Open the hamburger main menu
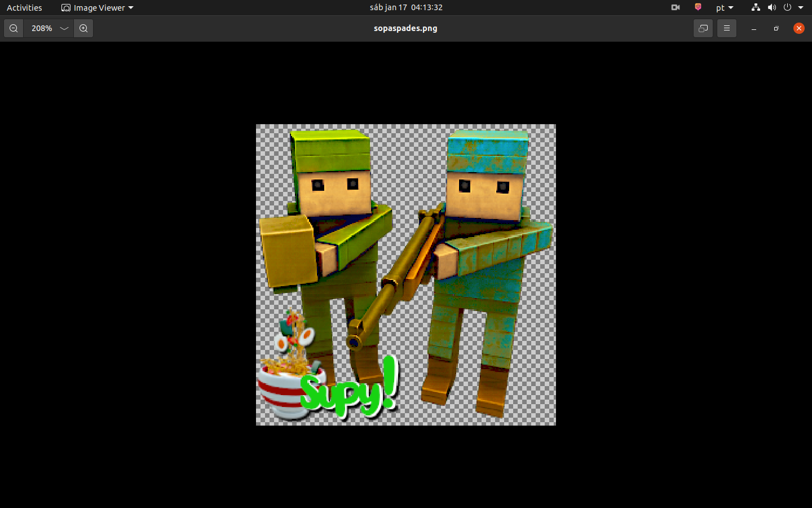The image size is (812, 508). coord(726,28)
